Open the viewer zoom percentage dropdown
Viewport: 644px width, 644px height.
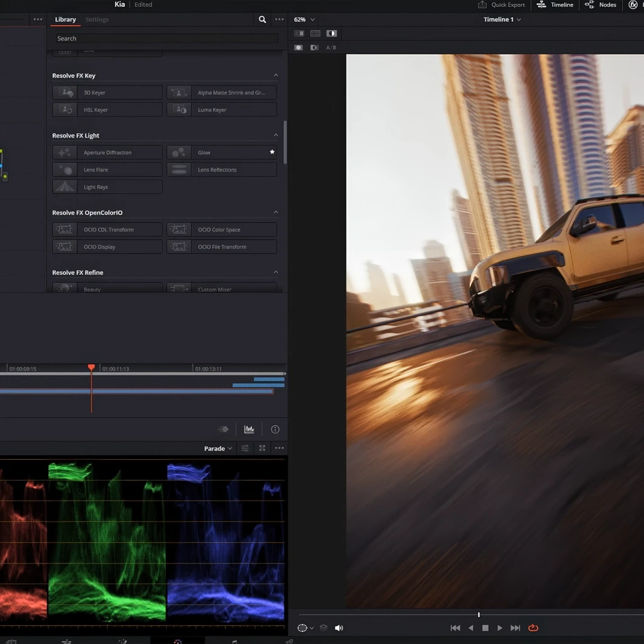[304, 19]
